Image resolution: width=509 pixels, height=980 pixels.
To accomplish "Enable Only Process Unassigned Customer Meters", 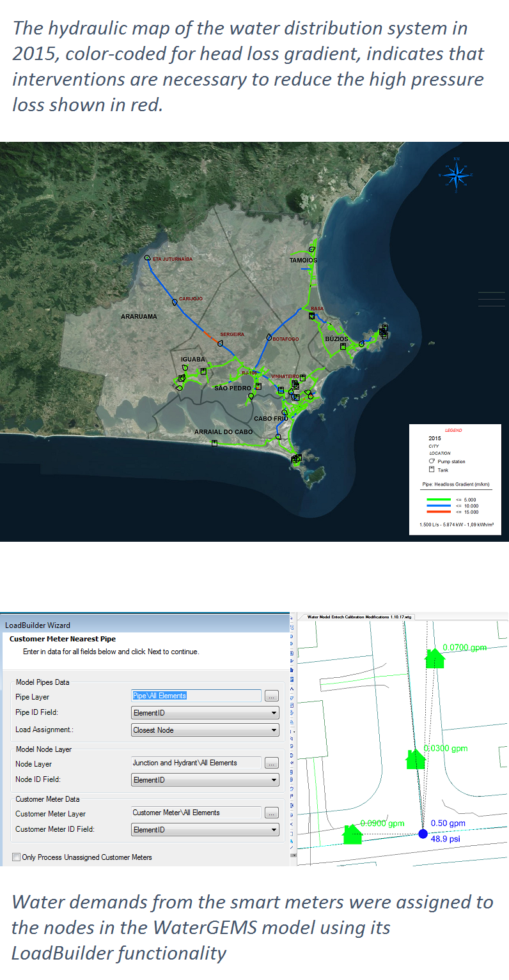I will (16, 857).
